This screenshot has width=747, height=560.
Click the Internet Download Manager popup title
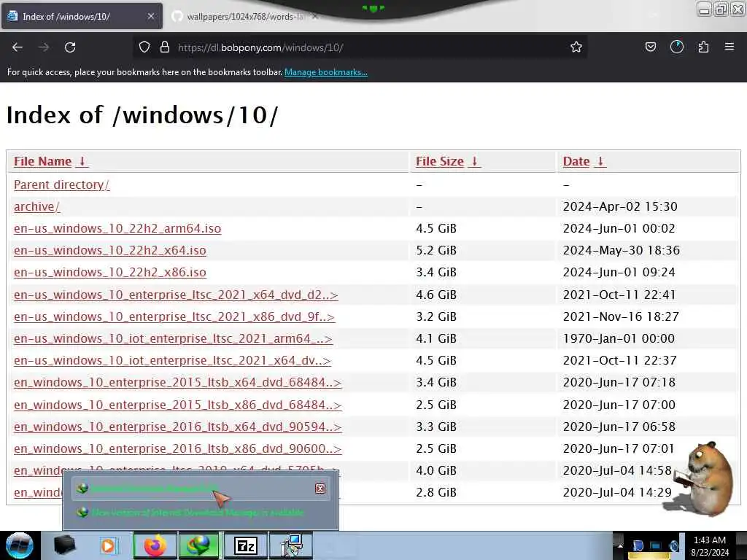pyautogui.click(x=154, y=489)
